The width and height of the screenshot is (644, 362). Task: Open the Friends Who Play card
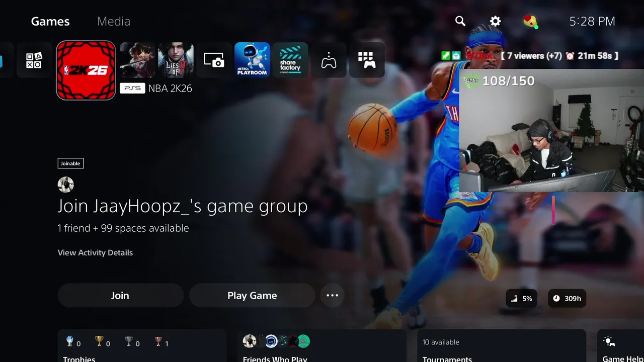point(322,346)
